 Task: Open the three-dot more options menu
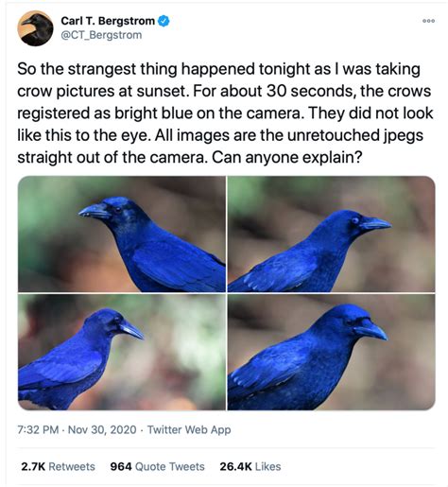click(428, 21)
